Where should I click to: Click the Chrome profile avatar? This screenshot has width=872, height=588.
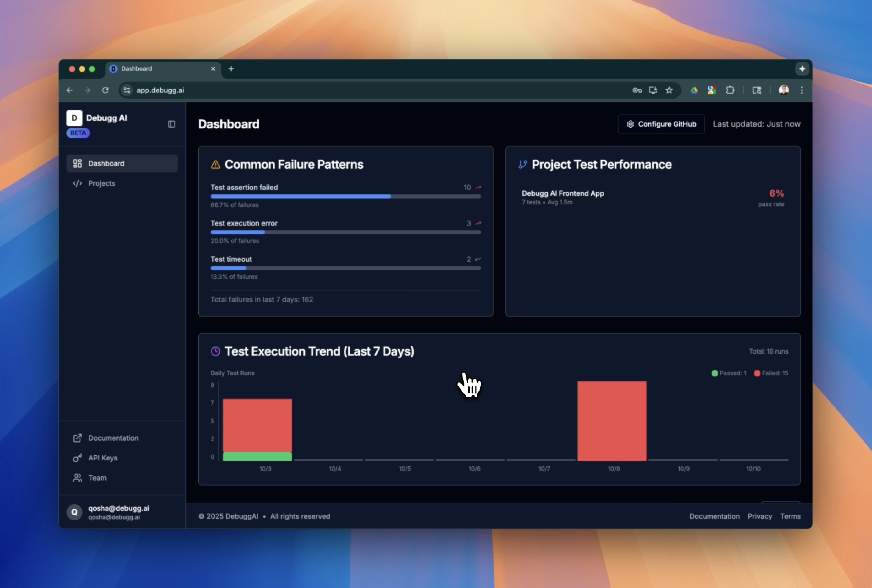[783, 90]
